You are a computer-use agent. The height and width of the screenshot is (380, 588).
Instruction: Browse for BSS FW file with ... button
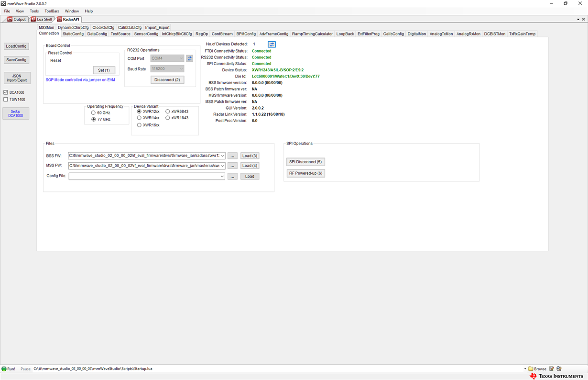tap(232, 156)
